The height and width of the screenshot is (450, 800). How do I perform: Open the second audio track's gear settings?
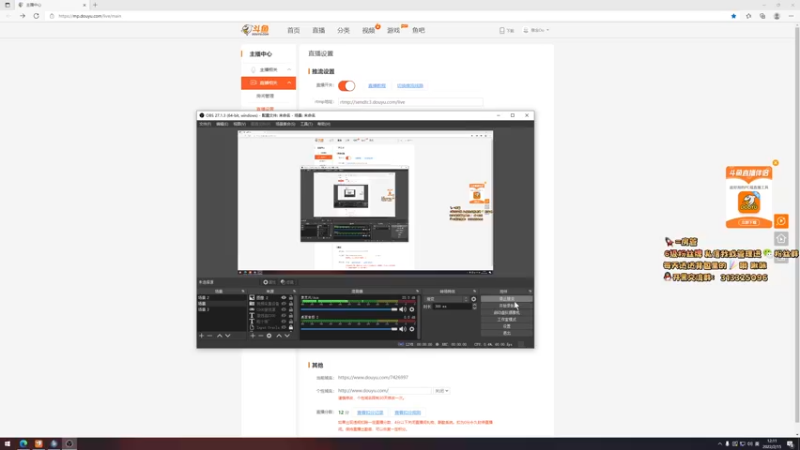[x=412, y=329]
